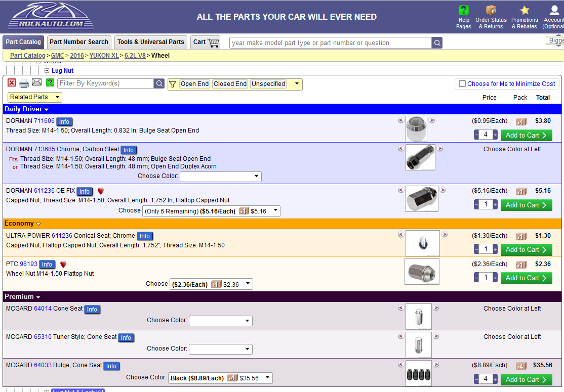
Task: Open Order Status & Returns
Action: click(491, 17)
